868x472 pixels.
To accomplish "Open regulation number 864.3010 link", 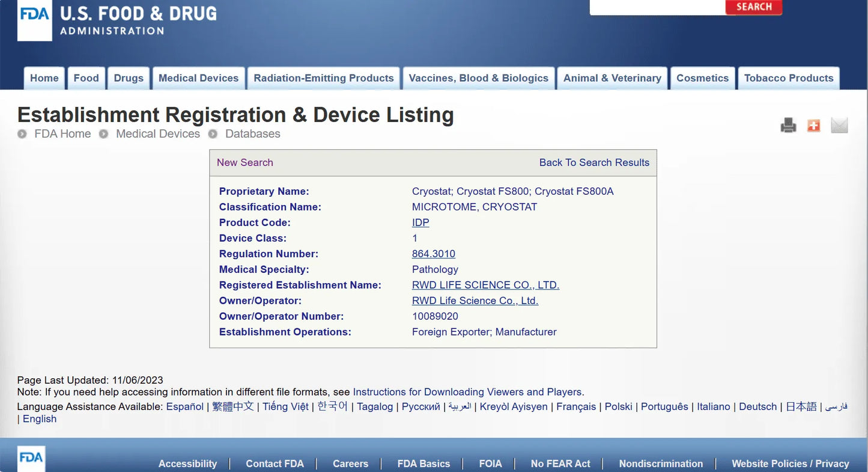I will pos(433,254).
